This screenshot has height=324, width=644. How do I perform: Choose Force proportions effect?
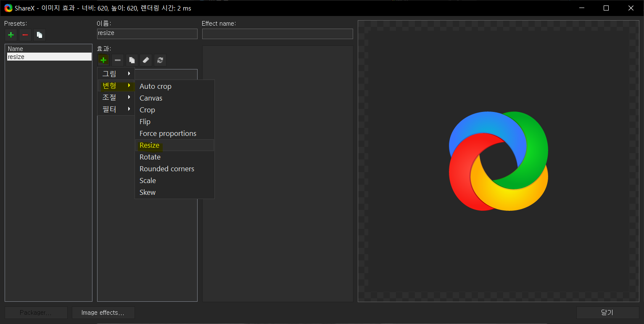pos(174,133)
